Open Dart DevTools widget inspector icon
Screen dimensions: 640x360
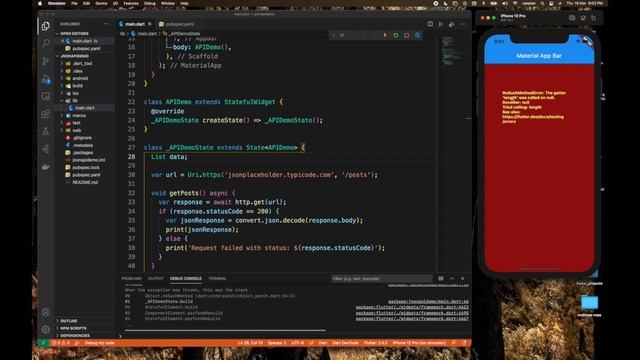click(418, 36)
